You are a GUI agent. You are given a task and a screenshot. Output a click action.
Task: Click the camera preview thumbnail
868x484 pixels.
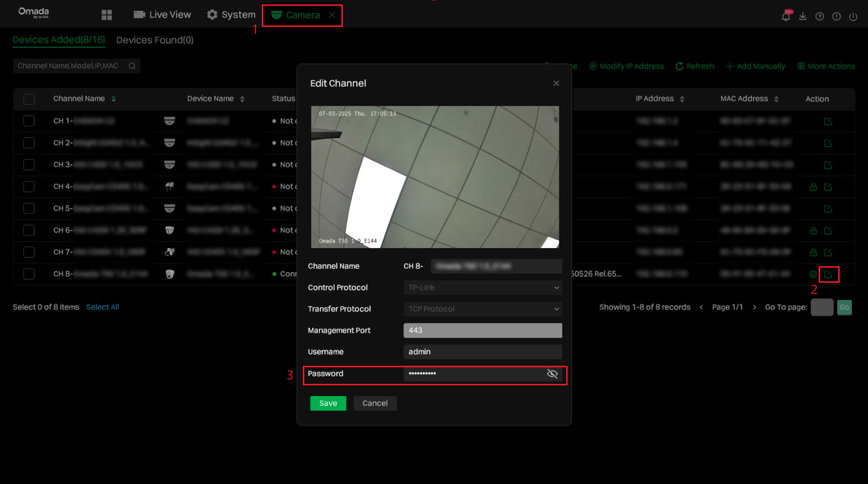coord(435,177)
